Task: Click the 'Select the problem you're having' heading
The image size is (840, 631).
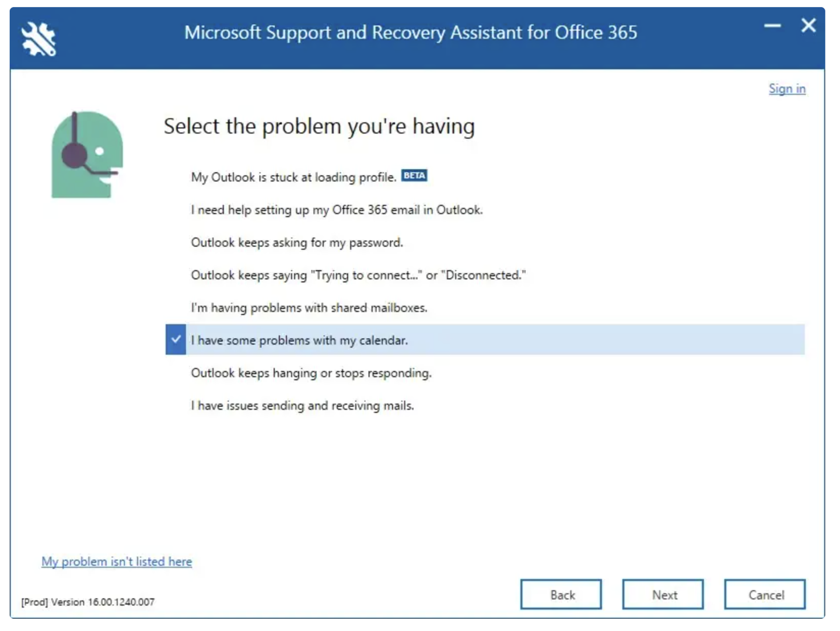Action: pyautogui.click(x=319, y=127)
